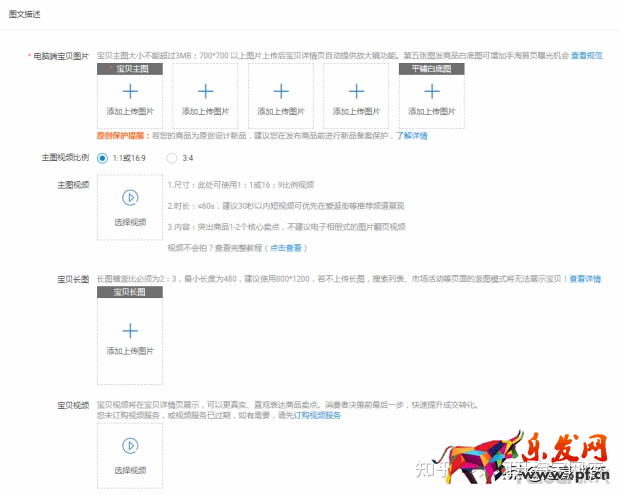Open 了解详情 link in original protection notice
The height and width of the screenshot is (495, 620).
point(411,135)
